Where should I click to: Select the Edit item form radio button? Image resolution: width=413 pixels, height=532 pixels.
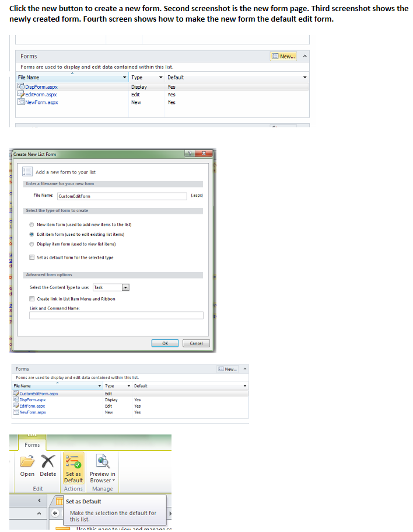[x=32, y=234]
